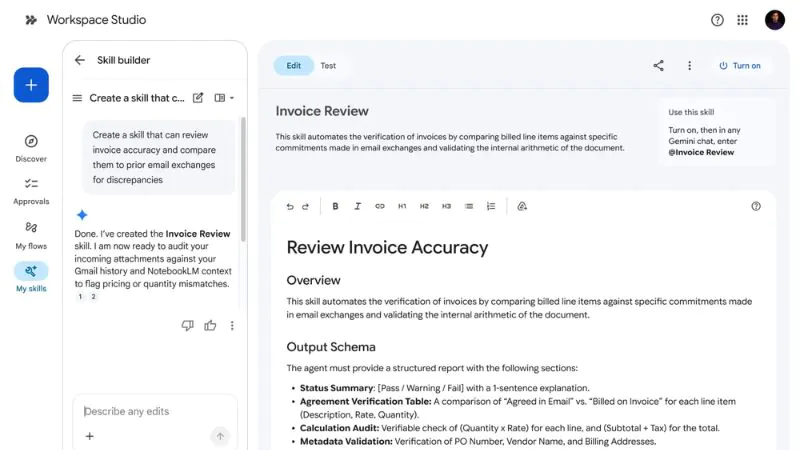Click the Metadata Validation bullet
Viewport: 800px width, 450px height.
click(478, 441)
